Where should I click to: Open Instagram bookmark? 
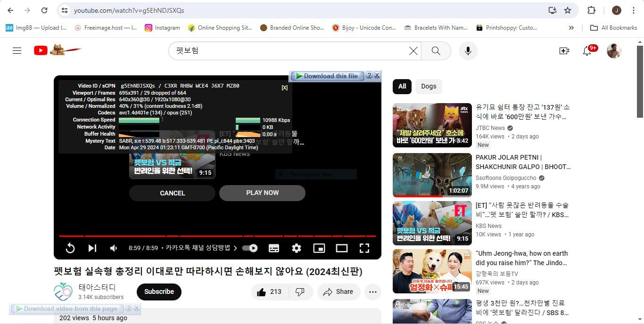point(163,28)
